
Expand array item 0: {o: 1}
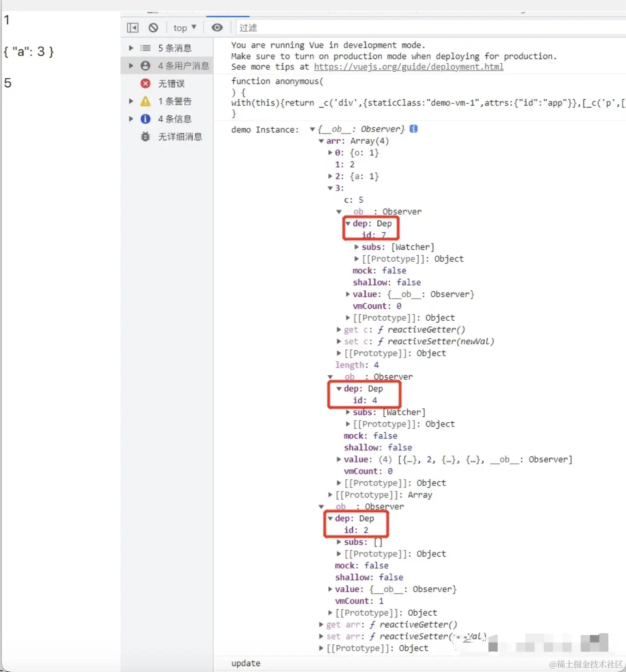pyautogui.click(x=330, y=153)
